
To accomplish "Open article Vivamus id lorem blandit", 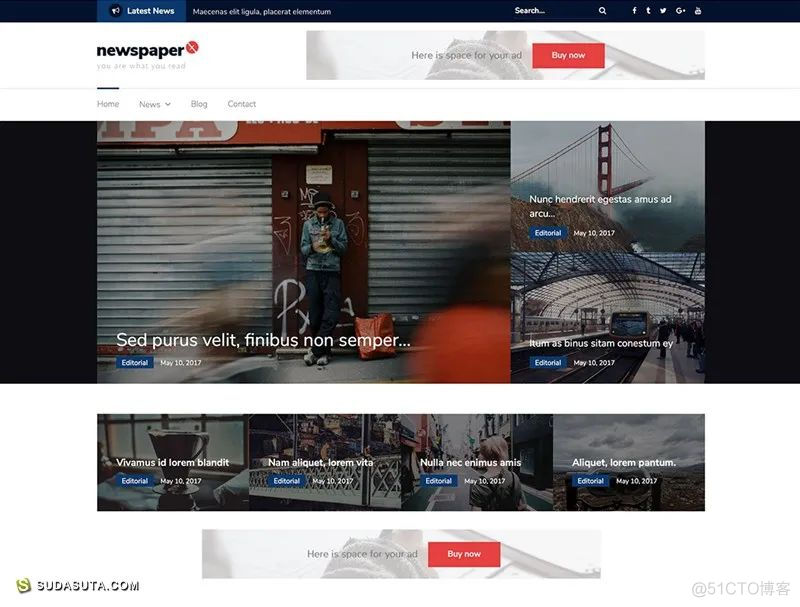I will pyautogui.click(x=172, y=463).
